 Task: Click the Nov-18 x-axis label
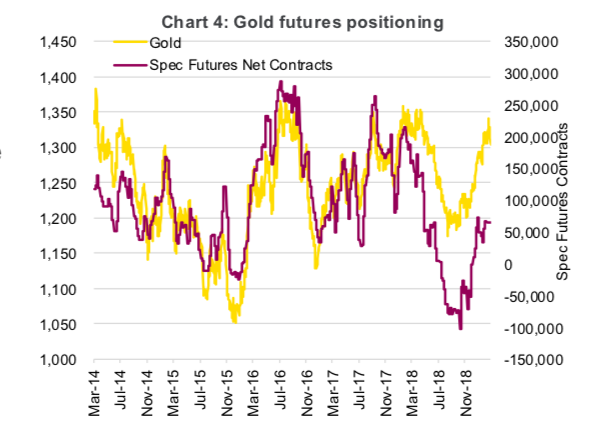[465, 393]
